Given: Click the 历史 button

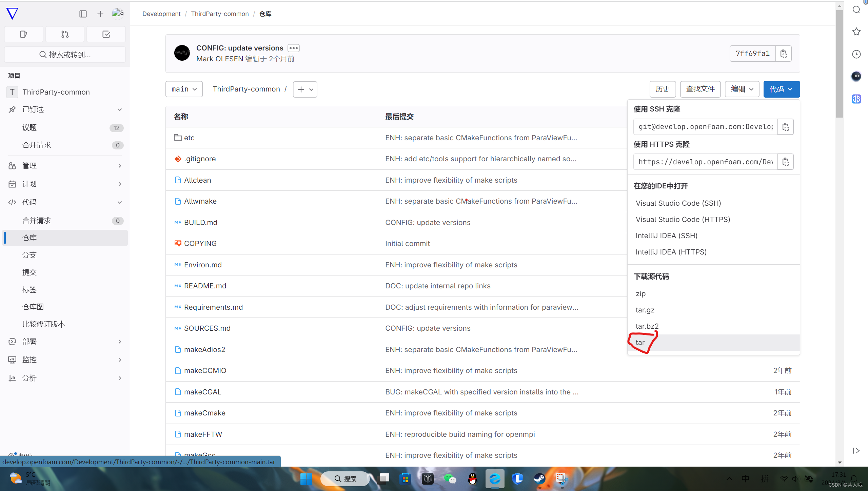Looking at the screenshot, I should pyautogui.click(x=663, y=89).
